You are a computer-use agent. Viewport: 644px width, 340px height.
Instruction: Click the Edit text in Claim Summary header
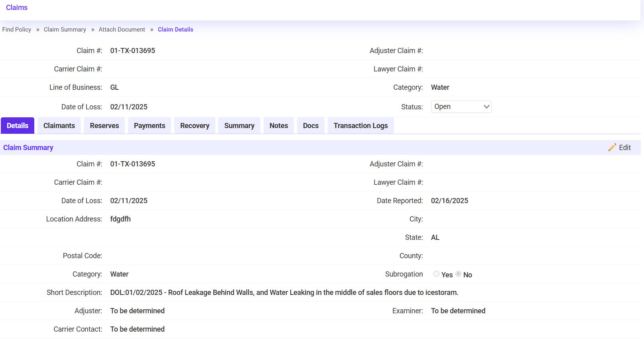coord(624,148)
